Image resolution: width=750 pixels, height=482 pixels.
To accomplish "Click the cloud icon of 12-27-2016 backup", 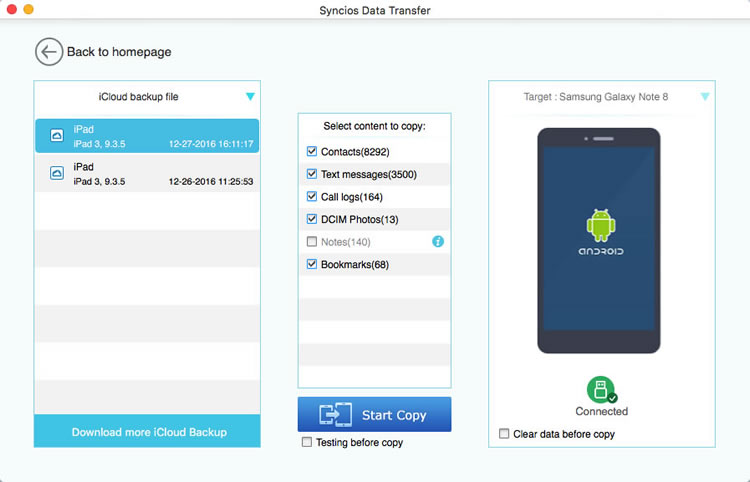I will 57,135.
